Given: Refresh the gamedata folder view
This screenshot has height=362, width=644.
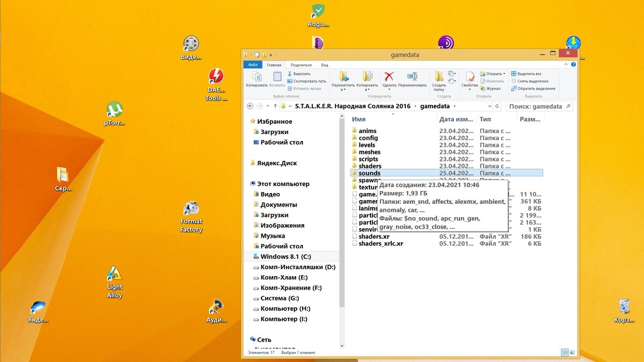Looking at the screenshot, I should [497, 106].
